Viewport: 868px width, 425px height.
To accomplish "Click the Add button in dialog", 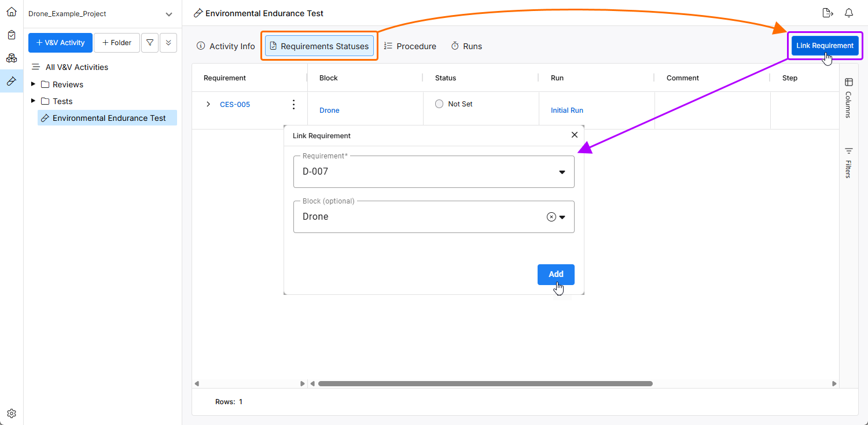I will pyautogui.click(x=556, y=275).
